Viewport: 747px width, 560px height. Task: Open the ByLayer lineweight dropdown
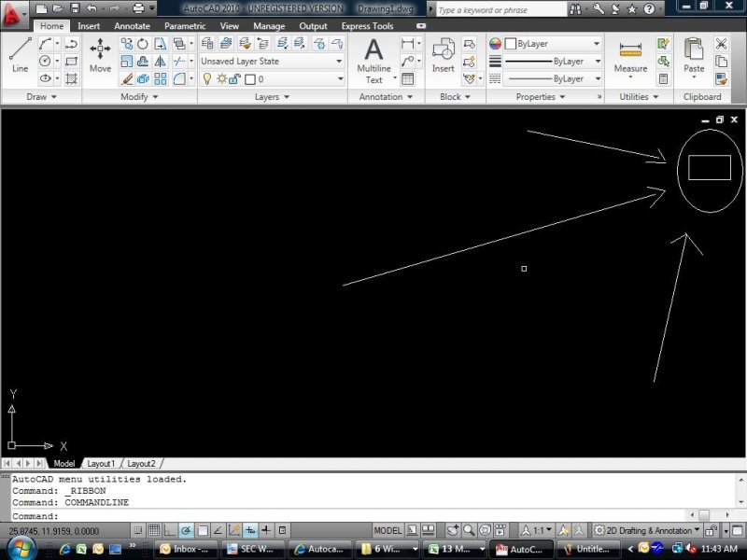click(x=598, y=62)
